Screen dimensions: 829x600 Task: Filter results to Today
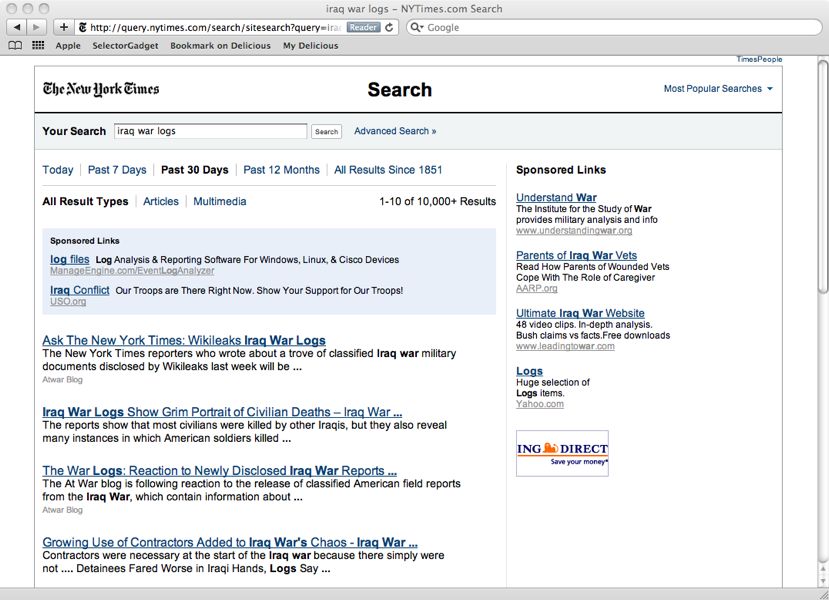[x=58, y=170]
